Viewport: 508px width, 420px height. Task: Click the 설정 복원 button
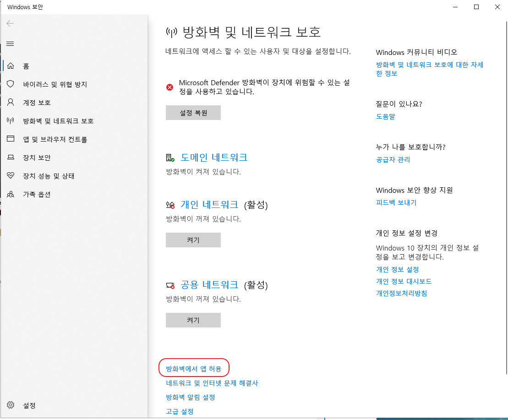click(x=193, y=113)
